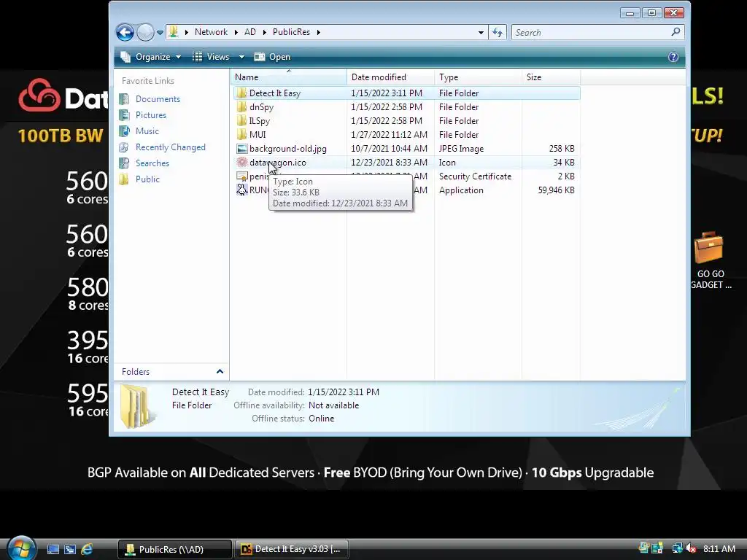This screenshot has height=560, width=747.
Task: Click the AD breadcrumb segment
Action: point(250,32)
